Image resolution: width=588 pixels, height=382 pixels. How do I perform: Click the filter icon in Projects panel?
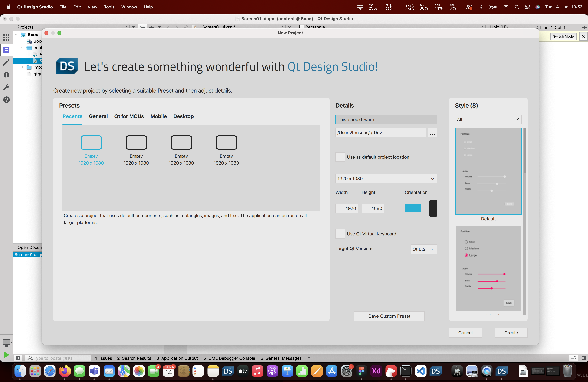(x=133, y=27)
